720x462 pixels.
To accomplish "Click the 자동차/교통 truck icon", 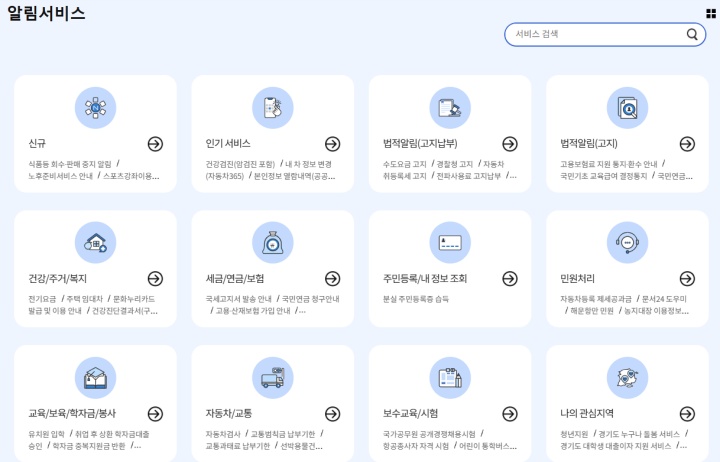I will click(273, 378).
